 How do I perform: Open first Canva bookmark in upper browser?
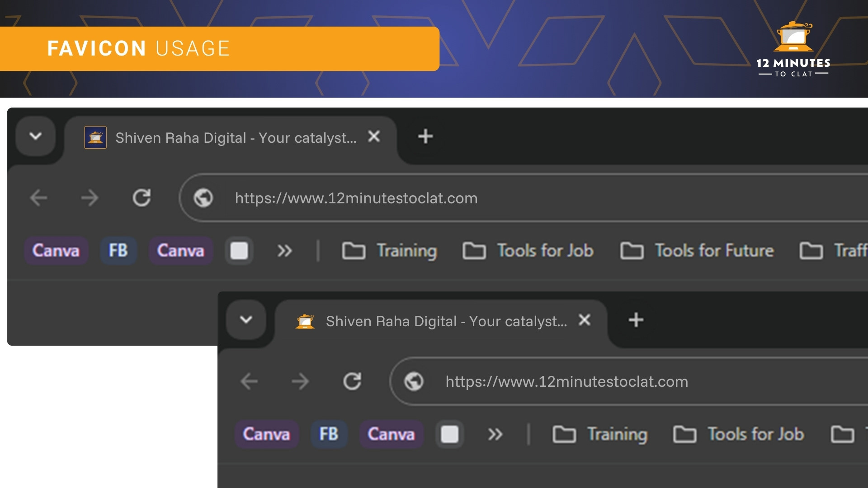tap(56, 250)
